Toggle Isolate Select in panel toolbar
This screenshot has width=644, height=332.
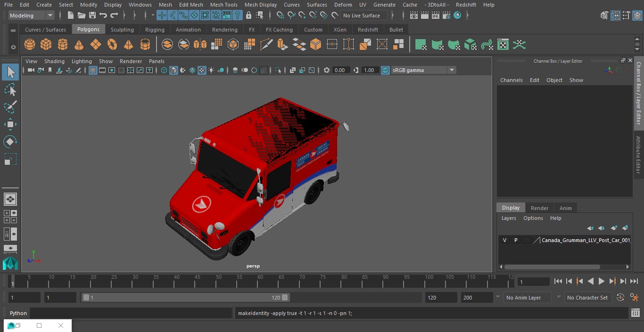278,70
